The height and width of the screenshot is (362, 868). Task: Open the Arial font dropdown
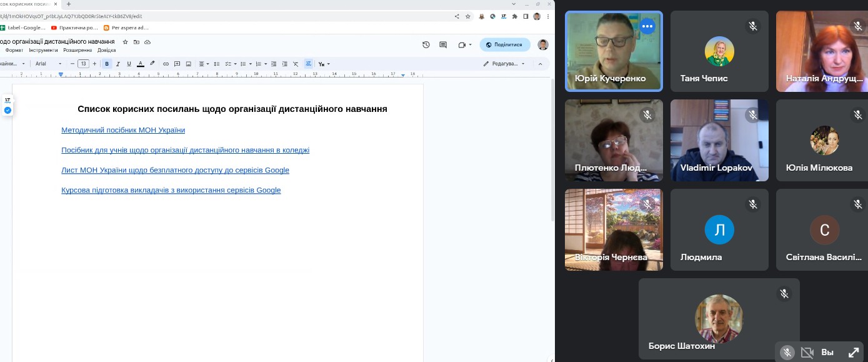point(48,64)
